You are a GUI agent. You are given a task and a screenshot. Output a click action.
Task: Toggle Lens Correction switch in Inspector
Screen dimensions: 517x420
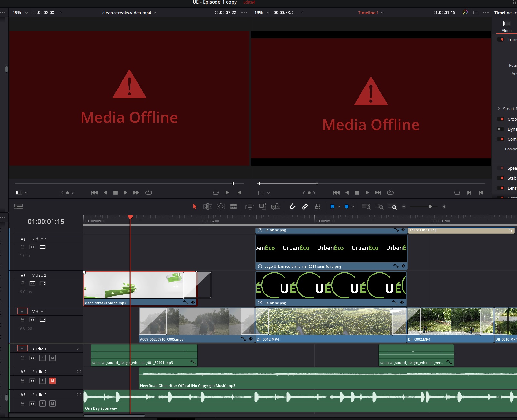(501, 188)
